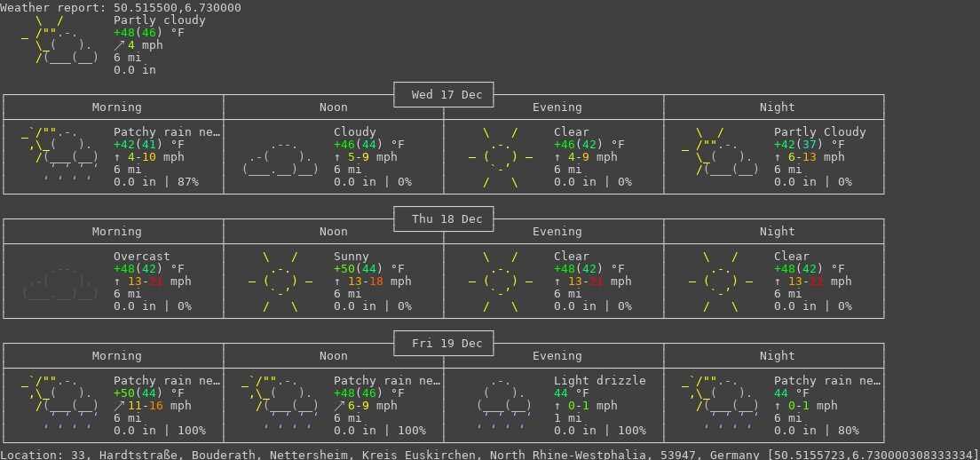Select the Wednesday evening clear sun icon
980x460 pixels.
tap(501, 157)
